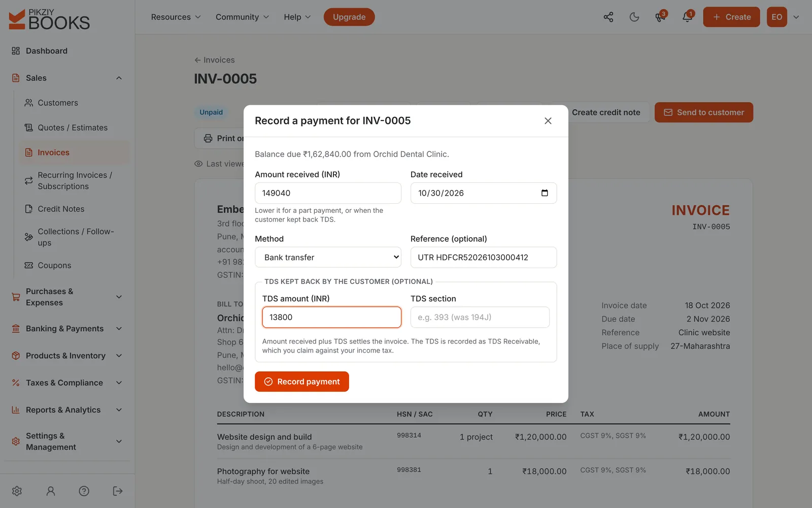Select Invoices in the sidebar
Image resolution: width=812 pixels, height=508 pixels.
point(74,152)
